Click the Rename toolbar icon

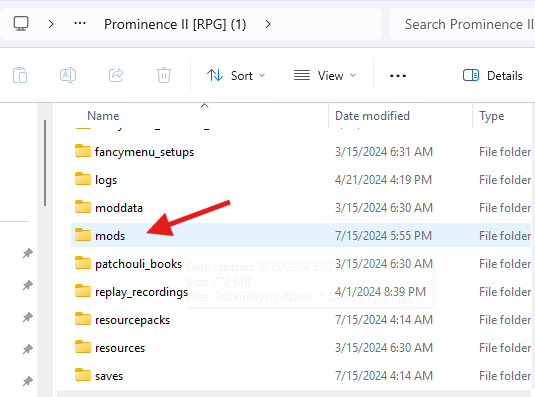tap(68, 75)
